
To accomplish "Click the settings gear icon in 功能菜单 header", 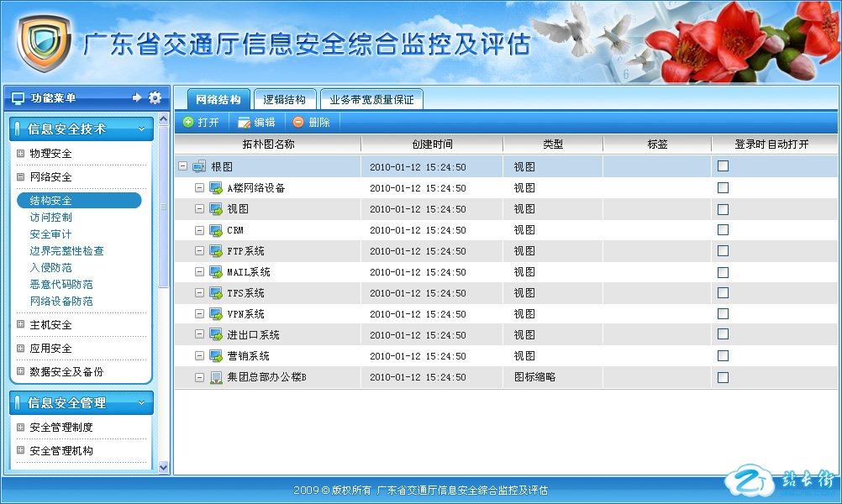I will coord(155,98).
